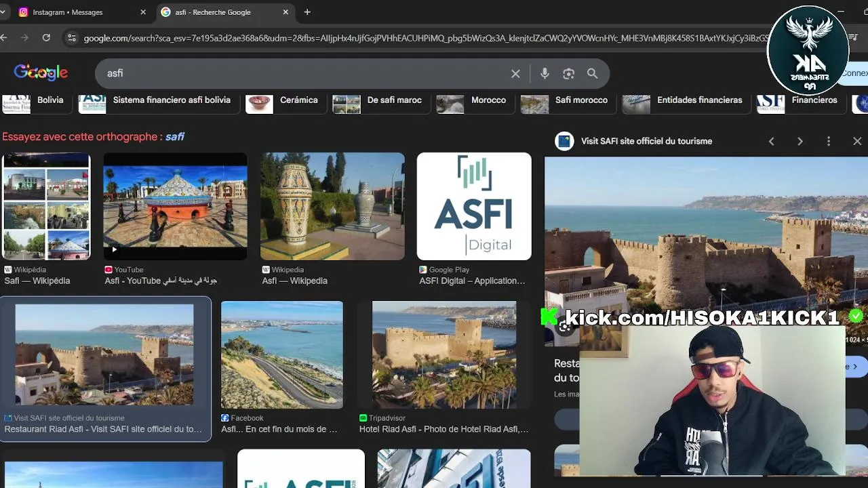Open the Asfi YouTube video thumbnail
Screen dimensions: 868x488
pyautogui.click(x=175, y=206)
